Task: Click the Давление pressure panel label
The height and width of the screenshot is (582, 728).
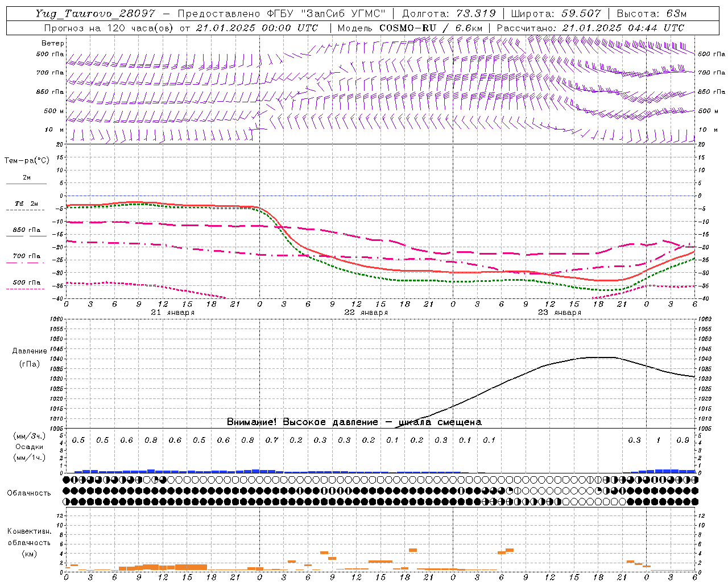Action: point(30,351)
